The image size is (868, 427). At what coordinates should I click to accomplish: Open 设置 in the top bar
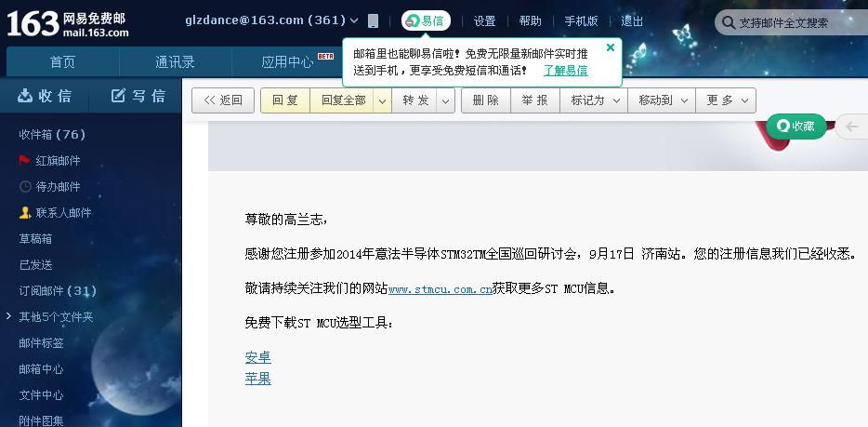484,21
